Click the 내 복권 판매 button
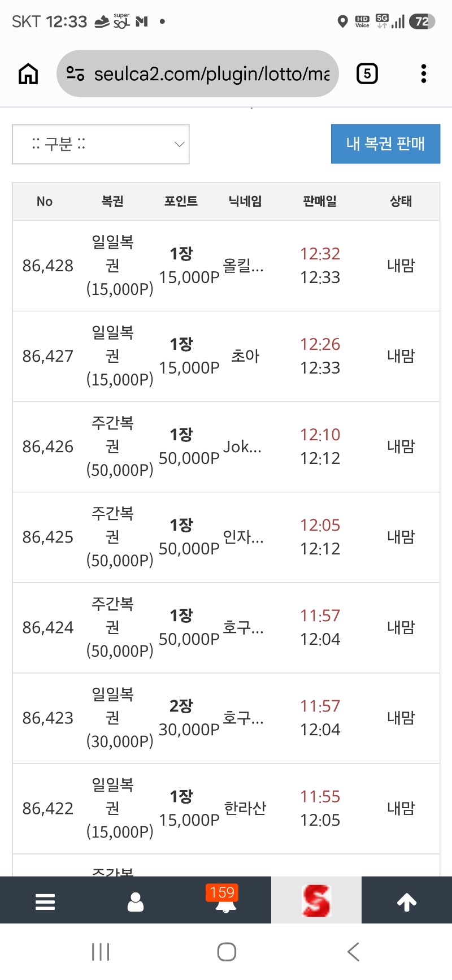Image resolution: width=452 pixels, height=980 pixels. click(x=385, y=144)
